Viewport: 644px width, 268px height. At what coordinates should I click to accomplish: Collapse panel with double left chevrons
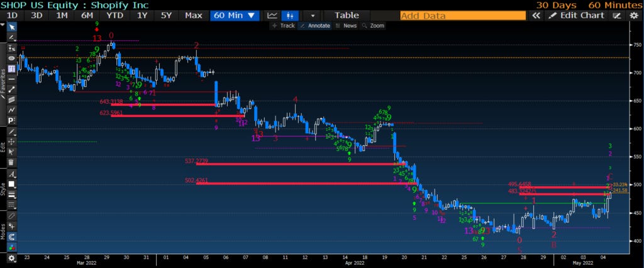coord(536,16)
